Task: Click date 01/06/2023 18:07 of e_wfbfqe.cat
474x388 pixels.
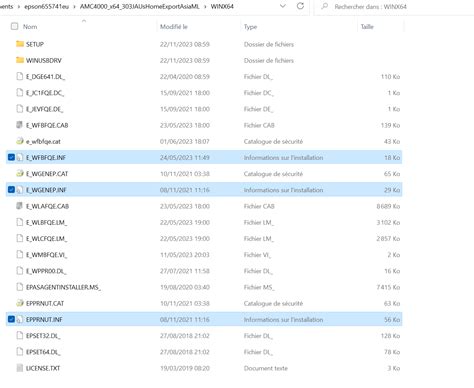Action: click(x=185, y=141)
